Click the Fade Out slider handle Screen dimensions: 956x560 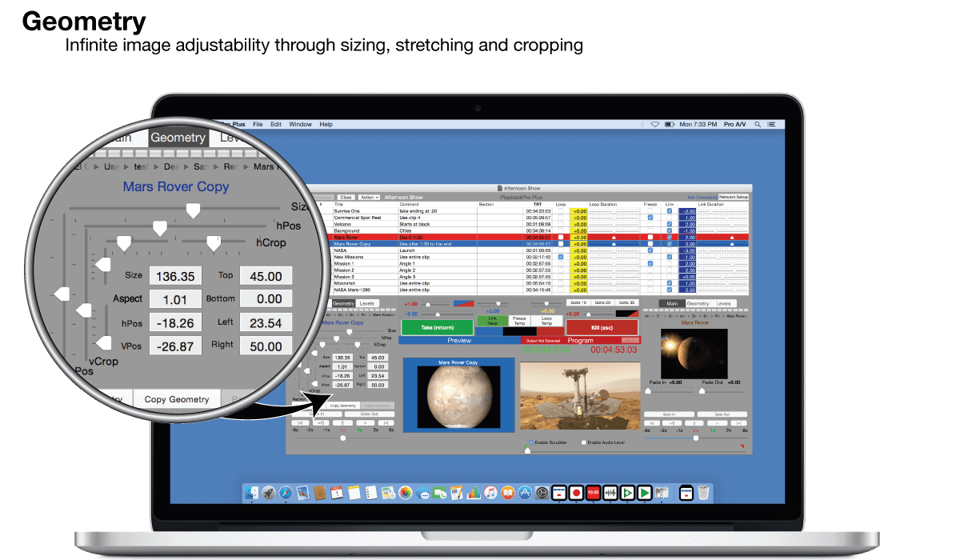pyautogui.click(x=702, y=391)
